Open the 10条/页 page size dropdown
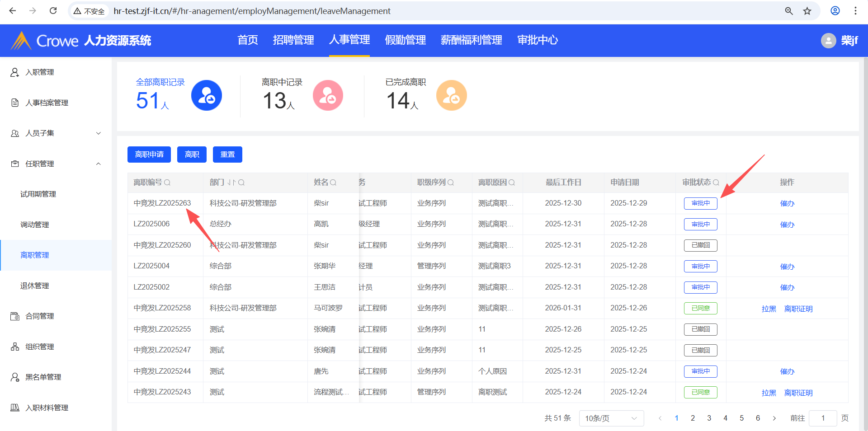 tap(611, 418)
